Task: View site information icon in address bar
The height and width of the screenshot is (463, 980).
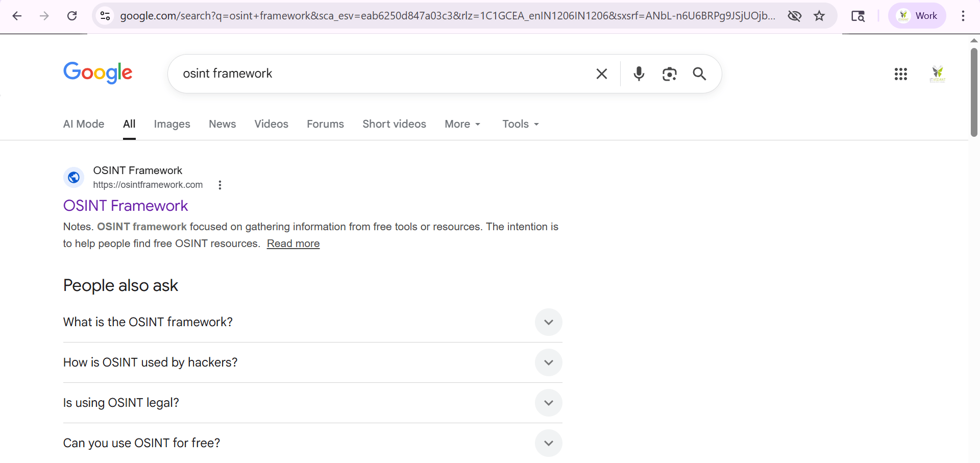Action: coord(105,16)
